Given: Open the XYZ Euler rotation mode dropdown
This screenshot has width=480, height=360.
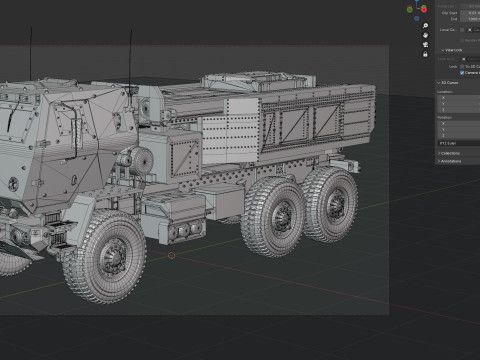Looking at the screenshot, I should (x=459, y=143).
